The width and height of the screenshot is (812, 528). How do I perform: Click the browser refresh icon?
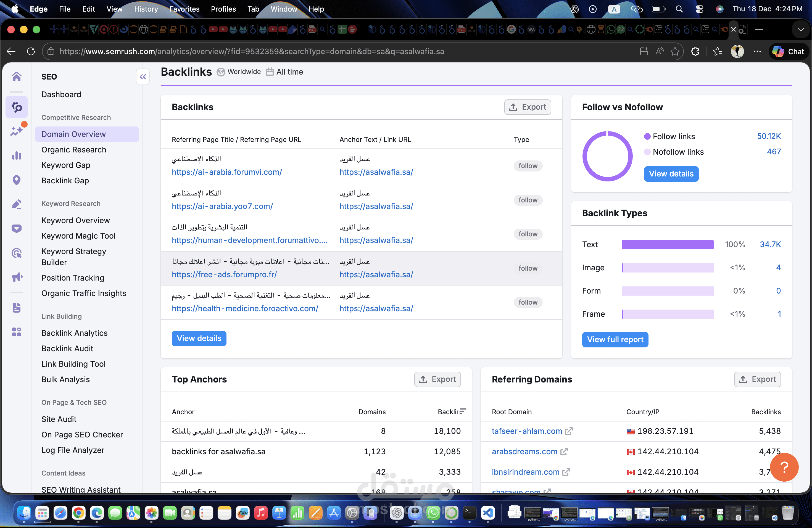[31, 52]
